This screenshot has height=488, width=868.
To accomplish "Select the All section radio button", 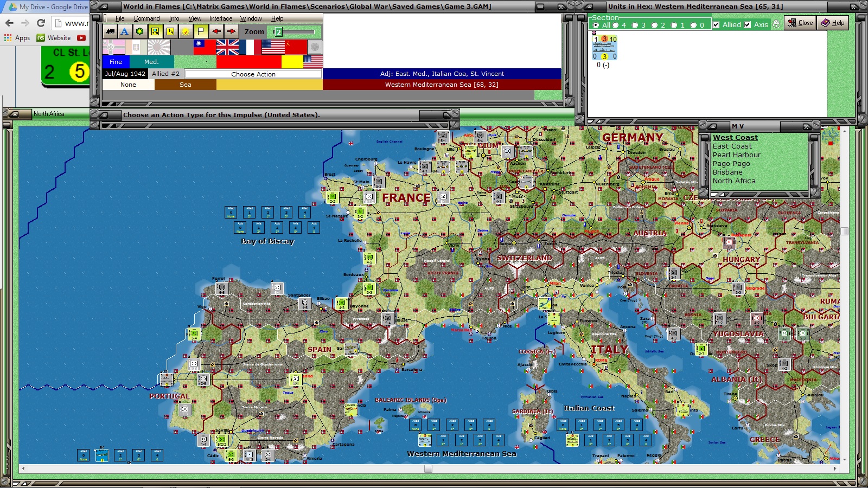I will tap(596, 25).
